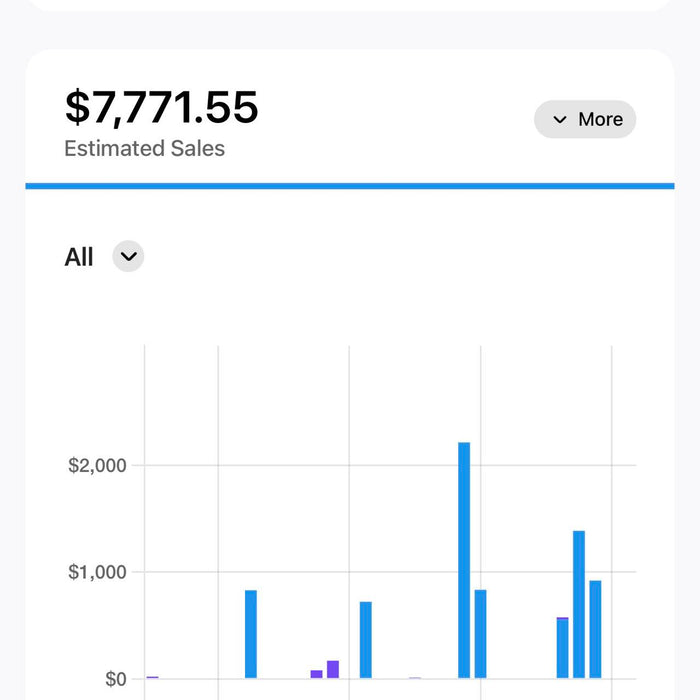Select the $7,771.55 sales total
This screenshot has height=700, width=700.
(162, 107)
